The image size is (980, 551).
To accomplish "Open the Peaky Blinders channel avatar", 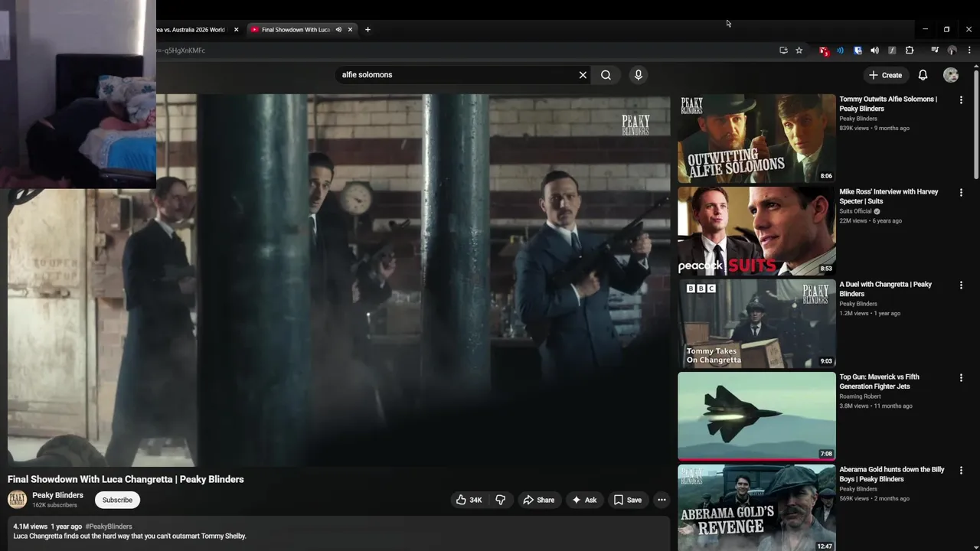I will [x=17, y=500].
